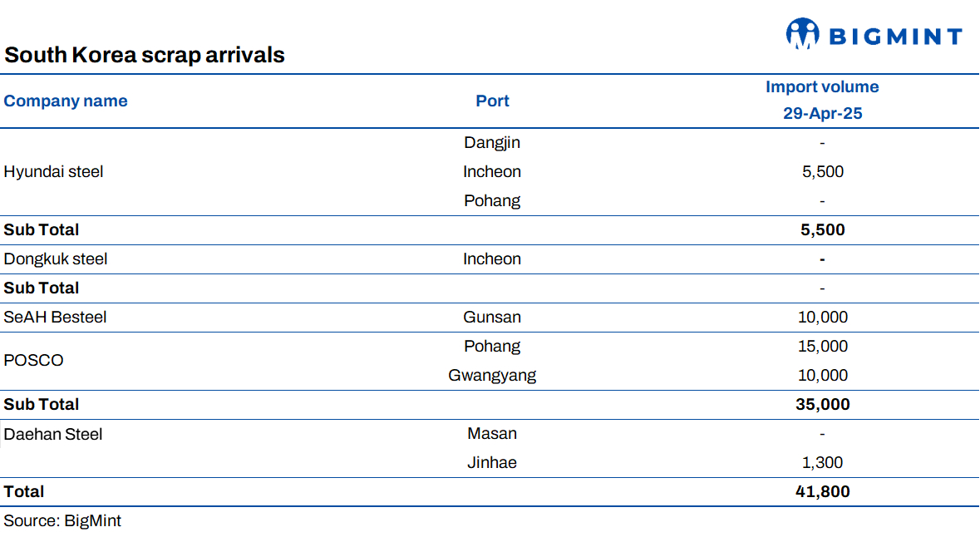Select the South Korea scrap arrivals title

tap(145, 55)
